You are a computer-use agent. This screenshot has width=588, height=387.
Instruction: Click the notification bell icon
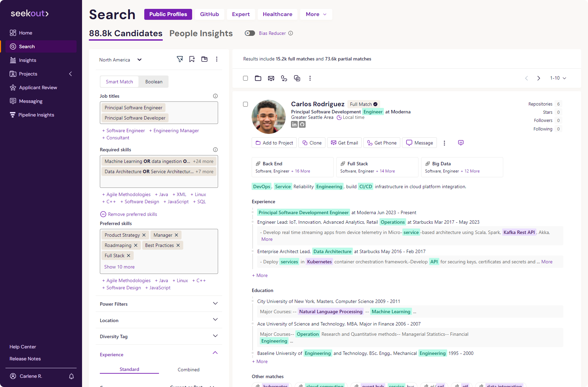point(71,376)
